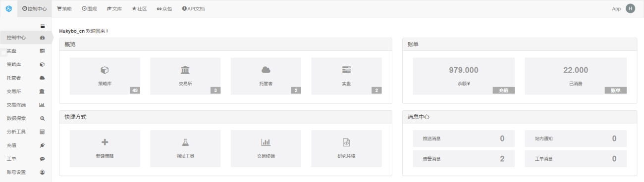Image resolution: width=644 pixels, height=182 pixels.
Task: Click server icon beside sidebar 实盘
Action: [43, 51]
